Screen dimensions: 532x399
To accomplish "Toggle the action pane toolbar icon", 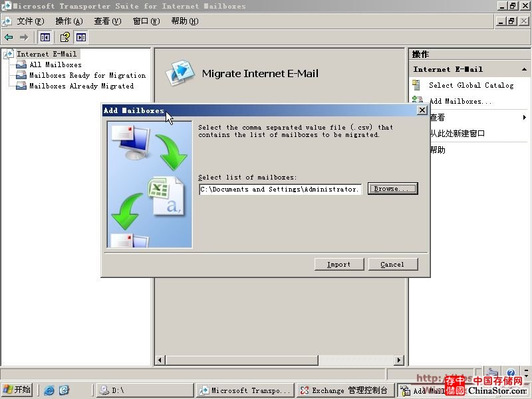I will (81, 37).
